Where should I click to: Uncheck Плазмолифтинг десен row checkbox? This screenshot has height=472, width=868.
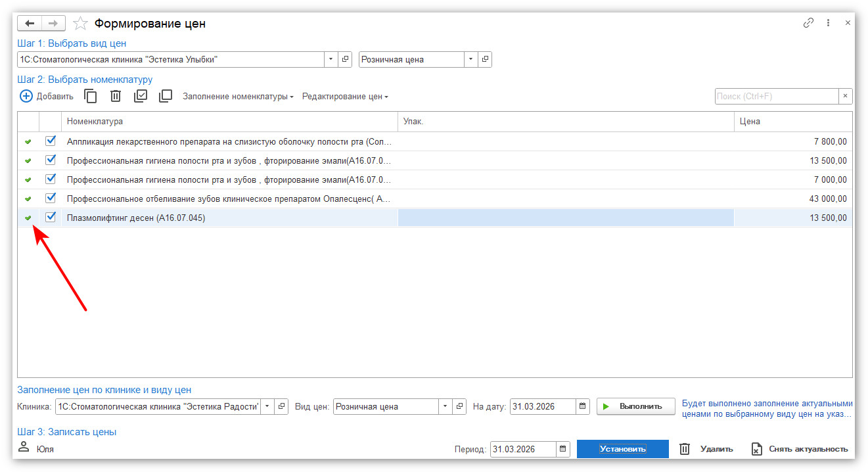point(51,218)
